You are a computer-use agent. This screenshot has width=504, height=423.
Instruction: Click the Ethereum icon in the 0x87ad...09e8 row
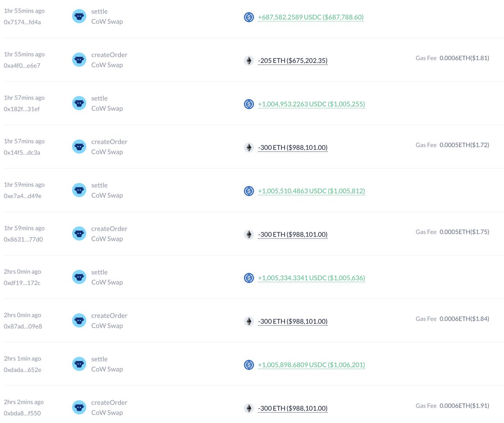(249, 321)
